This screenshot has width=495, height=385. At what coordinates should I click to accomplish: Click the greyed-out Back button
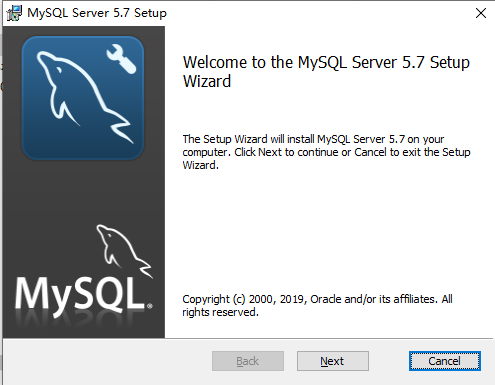pos(248,361)
